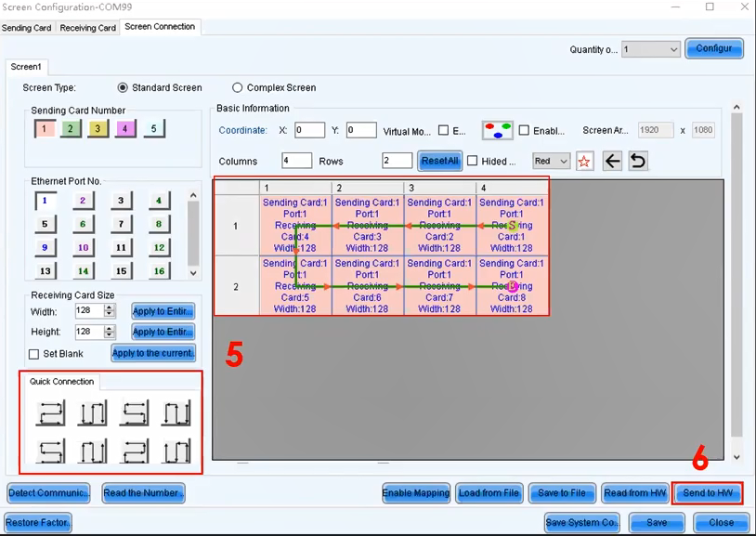Click the Send to HW button

pos(707,493)
